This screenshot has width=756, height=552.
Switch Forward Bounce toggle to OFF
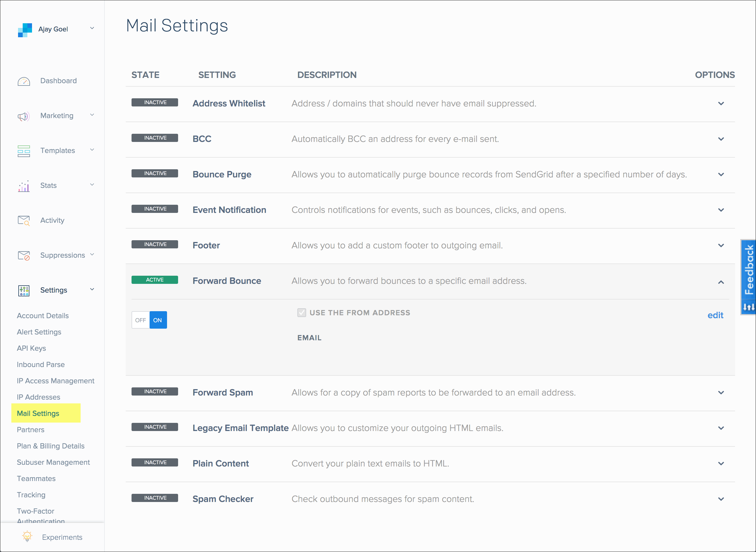(x=141, y=320)
